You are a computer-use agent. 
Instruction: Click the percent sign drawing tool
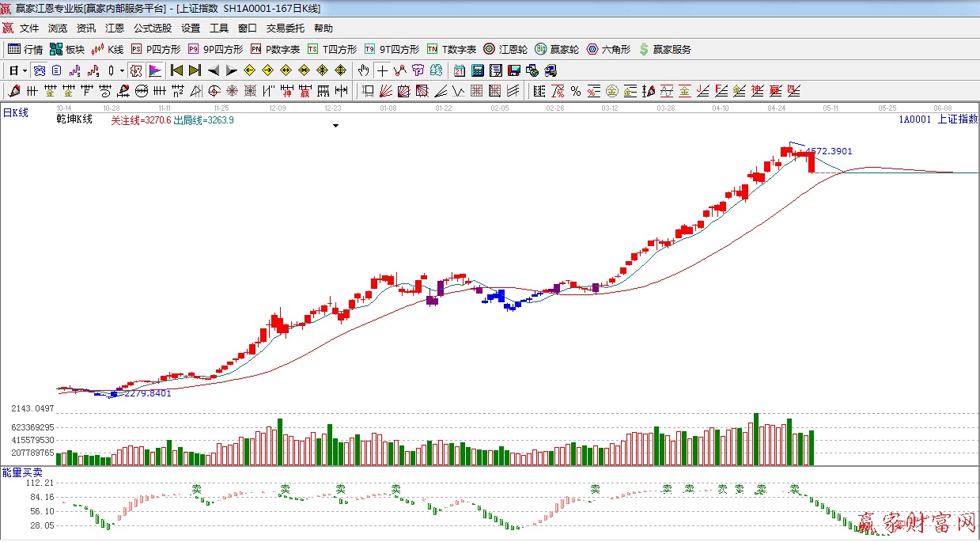576,91
